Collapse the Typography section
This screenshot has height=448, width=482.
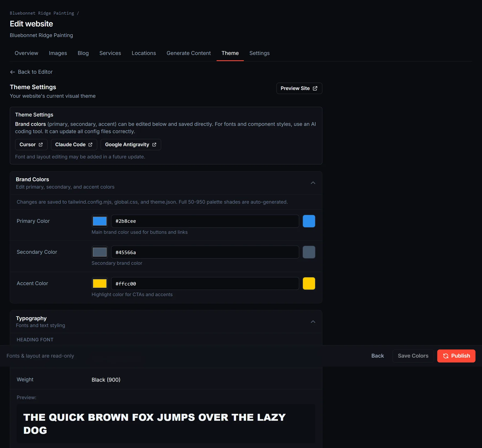[x=313, y=322]
